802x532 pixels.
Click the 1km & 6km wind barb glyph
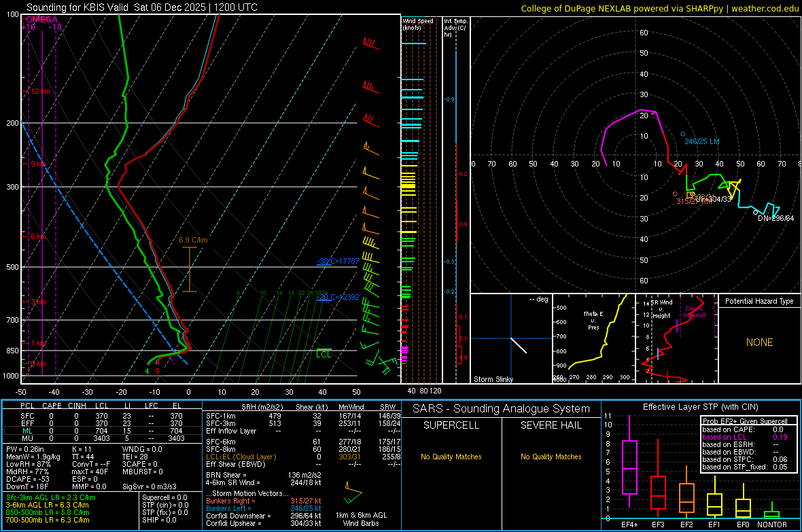click(x=353, y=493)
